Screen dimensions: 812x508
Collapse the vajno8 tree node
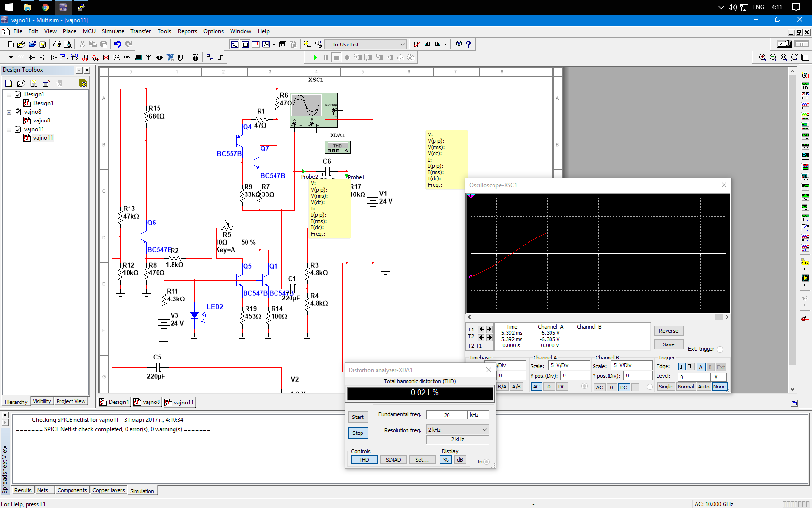9,112
